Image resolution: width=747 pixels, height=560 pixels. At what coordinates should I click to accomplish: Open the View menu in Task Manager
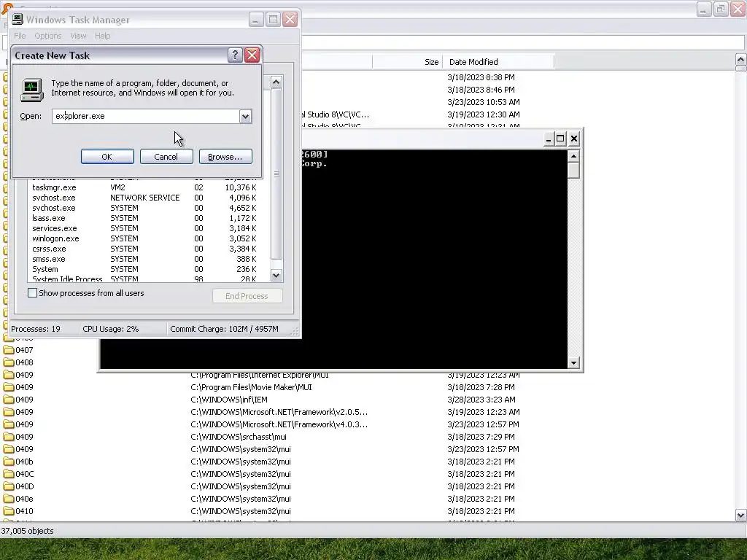(78, 36)
